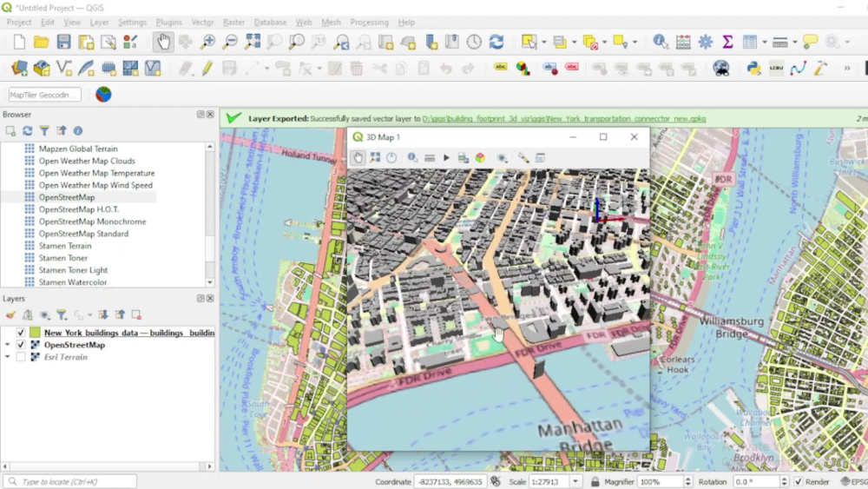Enable the Esri Terrain layer checkbox
The width and height of the screenshot is (868, 489).
[21, 357]
